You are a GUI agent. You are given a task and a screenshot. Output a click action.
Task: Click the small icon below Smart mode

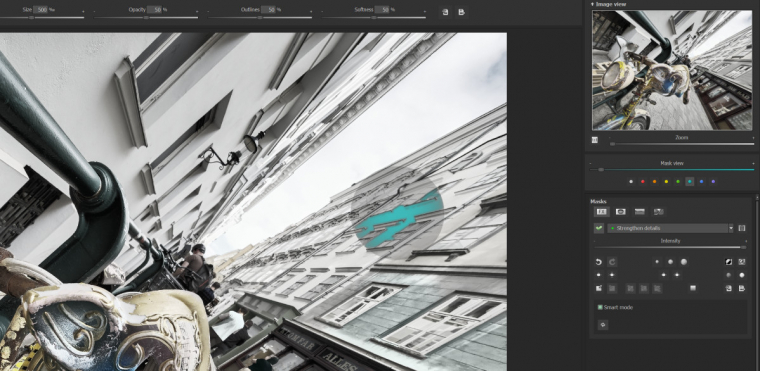602,325
